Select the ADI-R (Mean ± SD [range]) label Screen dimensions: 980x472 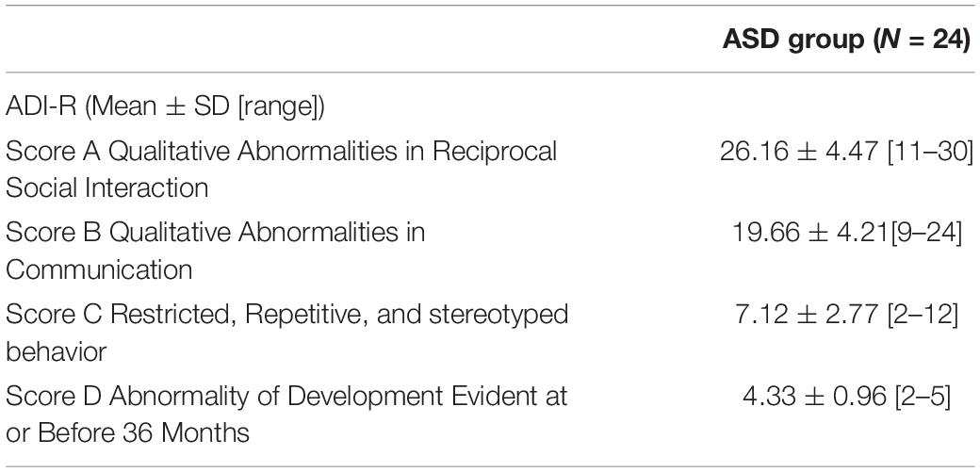[x=165, y=108]
